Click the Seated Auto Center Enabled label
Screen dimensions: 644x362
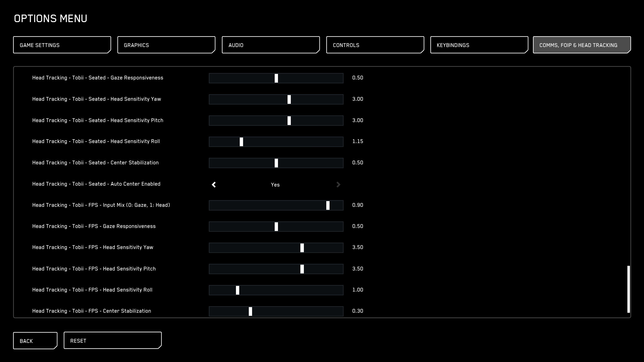96,184
